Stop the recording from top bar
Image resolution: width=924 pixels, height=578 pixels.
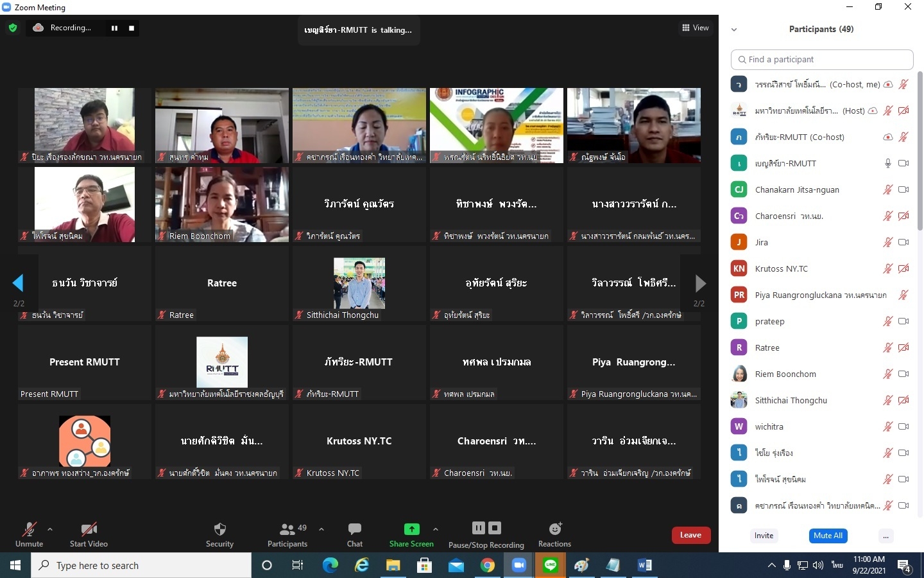[132, 28]
